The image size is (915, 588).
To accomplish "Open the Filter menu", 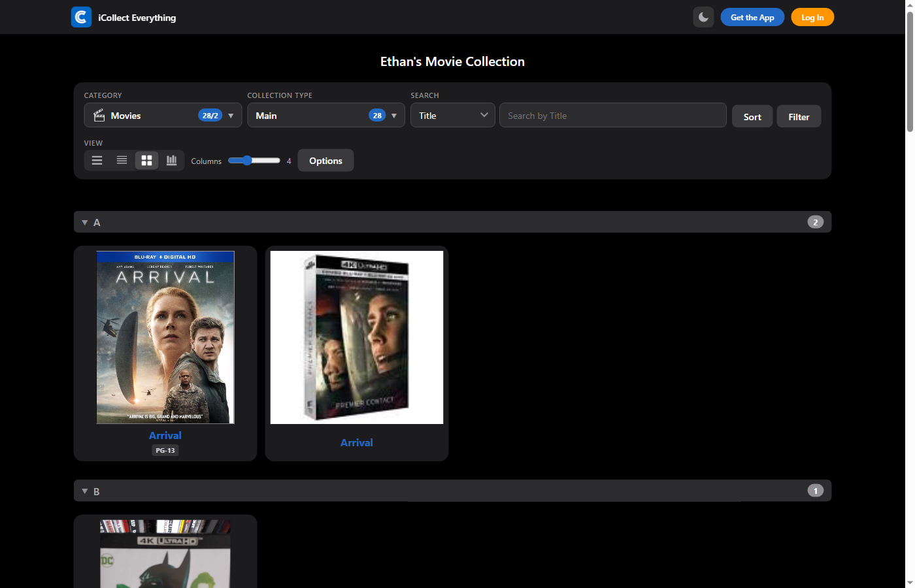I will tap(798, 116).
